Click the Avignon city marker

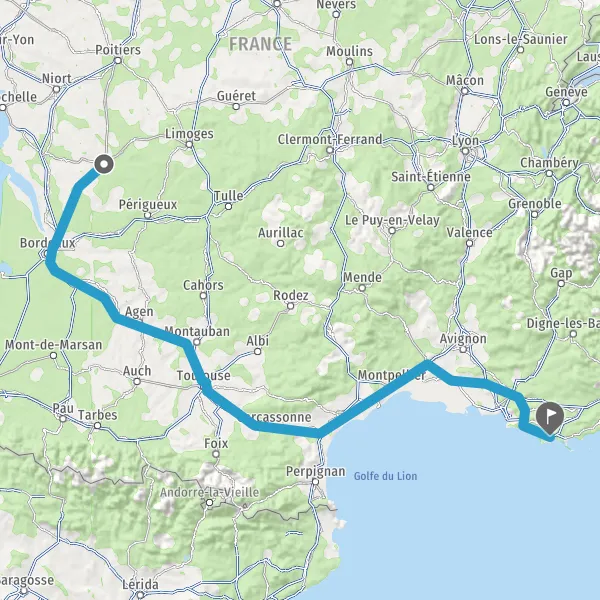(463, 349)
